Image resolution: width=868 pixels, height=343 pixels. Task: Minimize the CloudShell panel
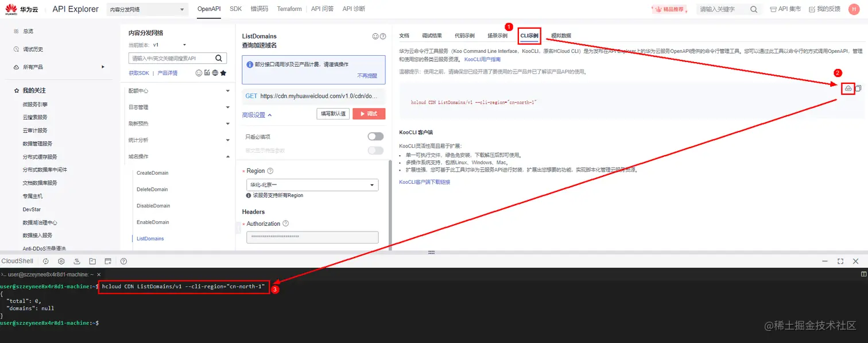825,261
